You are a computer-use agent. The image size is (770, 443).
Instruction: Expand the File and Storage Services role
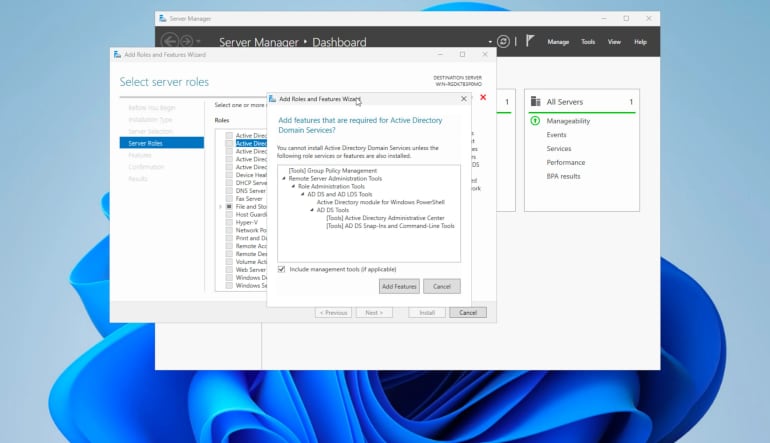click(220, 206)
